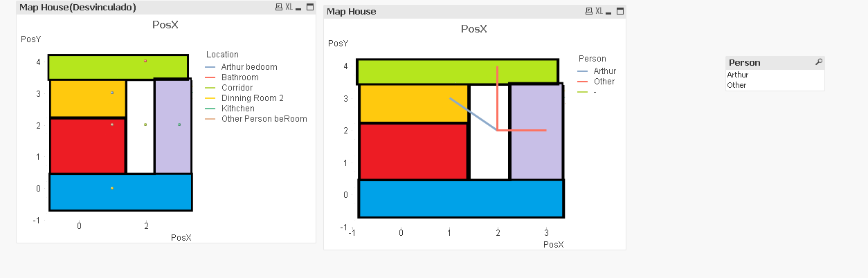Image resolution: width=868 pixels, height=278 pixels.
Task: Select Other in the Person list box
Action: point(736,85)
